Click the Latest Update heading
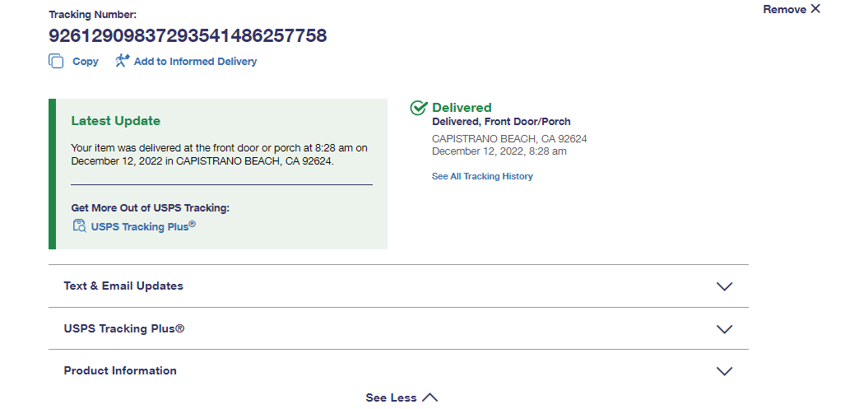The image size is (868, 409). pyautogui.click(x=116, y=121)
